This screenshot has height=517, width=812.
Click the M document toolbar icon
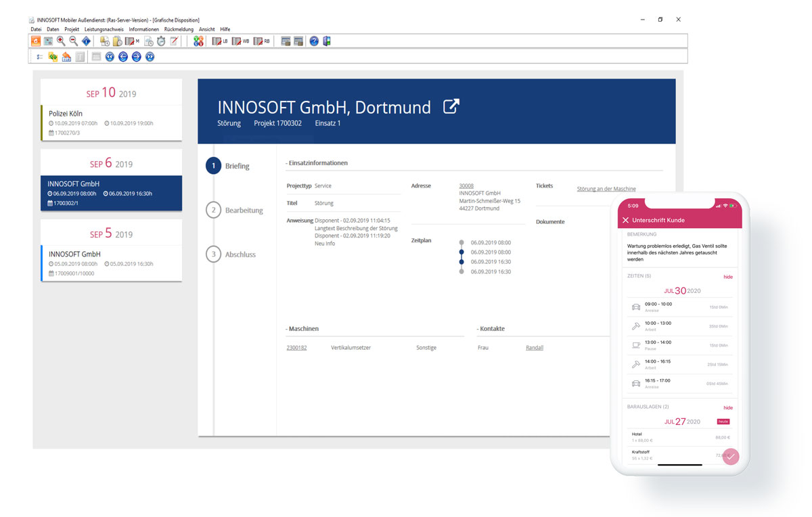pos(132,41)
